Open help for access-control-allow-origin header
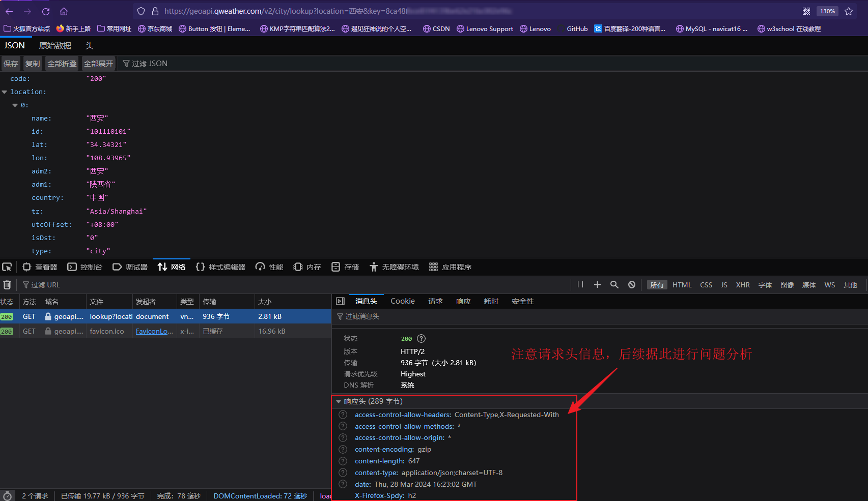 343,438
